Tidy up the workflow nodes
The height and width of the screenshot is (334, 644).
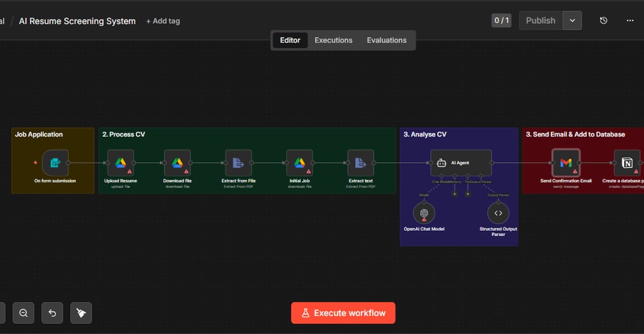[x=81, y=313]
